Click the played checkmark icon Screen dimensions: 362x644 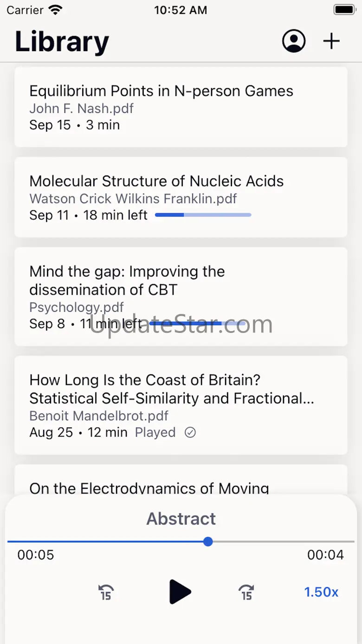click(x=190, y=433)
